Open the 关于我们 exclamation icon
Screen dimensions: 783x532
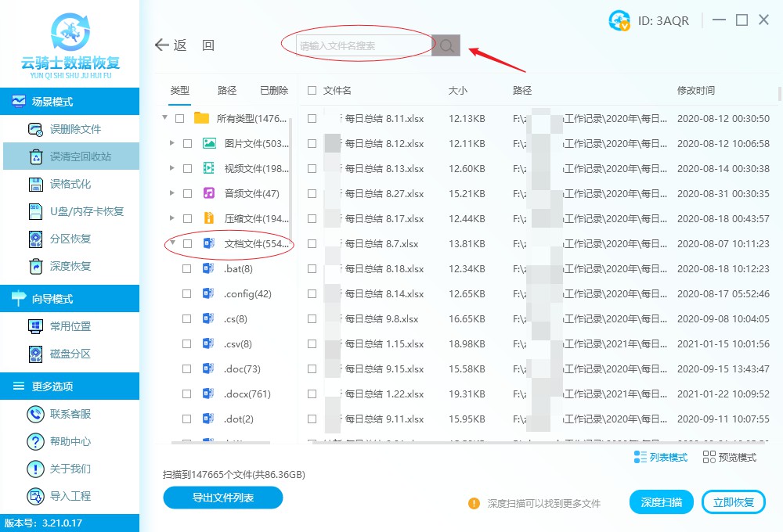pyautogui.click(x=35, y=469)
